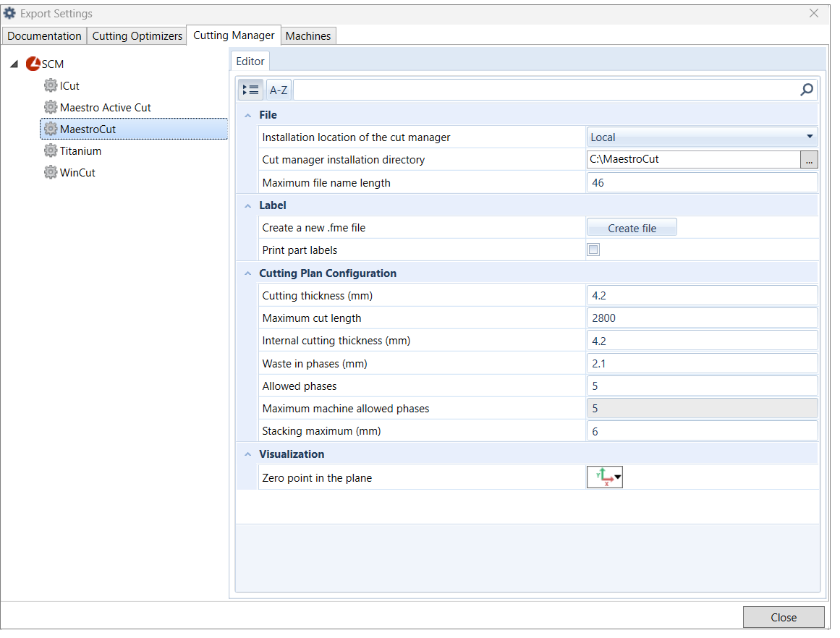840x638 pixels.
Task: Open the Cutting Optimizers tab
Action: tap(137, 36)
